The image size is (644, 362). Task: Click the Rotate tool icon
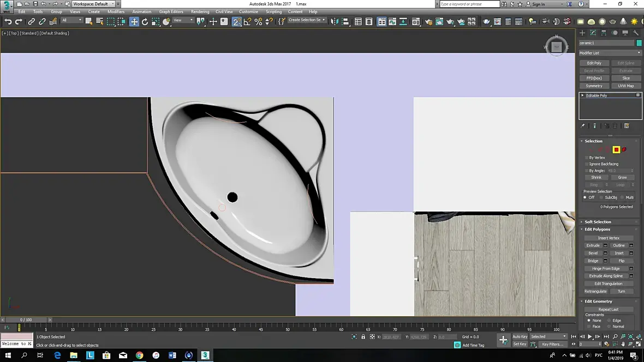pos(145,22)
